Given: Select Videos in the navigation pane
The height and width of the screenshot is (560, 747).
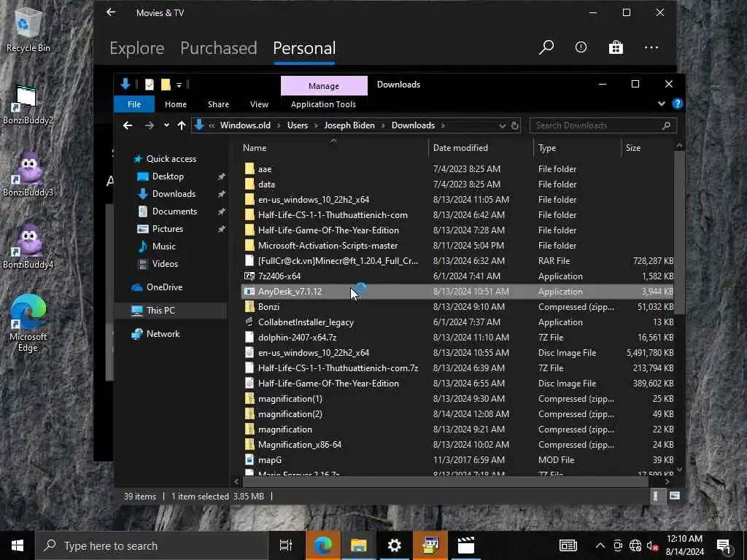Looking at the screenshot, I should point(165,264).
